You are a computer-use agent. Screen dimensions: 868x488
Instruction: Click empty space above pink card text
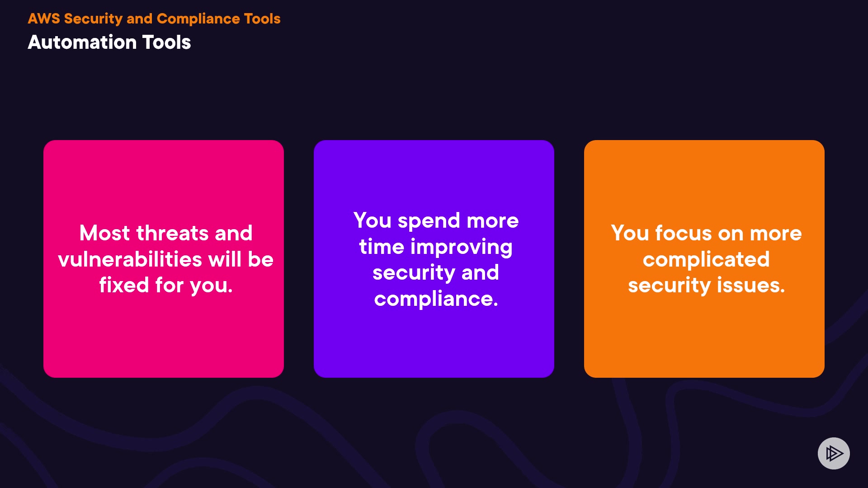[x=164, y=181]
